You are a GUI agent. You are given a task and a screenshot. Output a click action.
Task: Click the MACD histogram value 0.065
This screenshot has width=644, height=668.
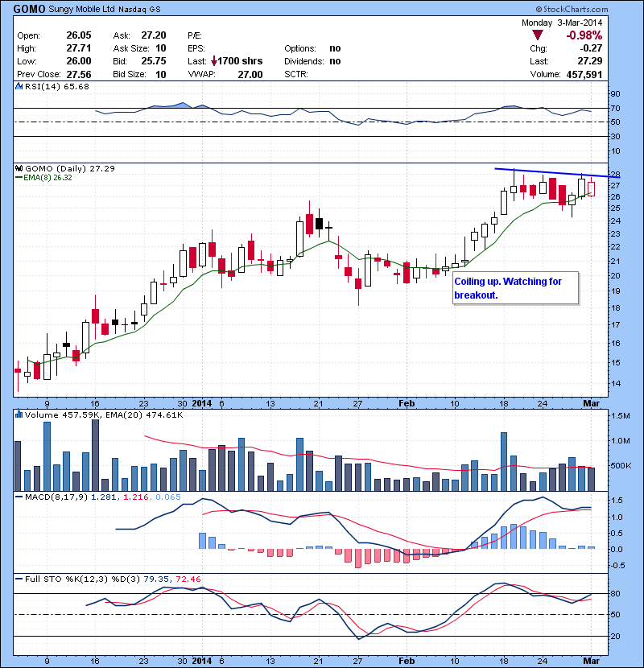(x=168, y=497)
